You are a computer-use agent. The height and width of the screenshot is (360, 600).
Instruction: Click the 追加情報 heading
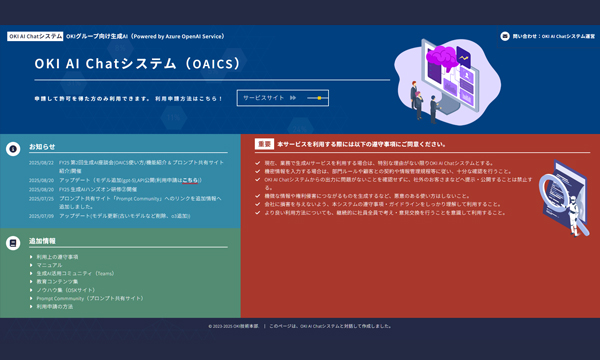point(42,241)
